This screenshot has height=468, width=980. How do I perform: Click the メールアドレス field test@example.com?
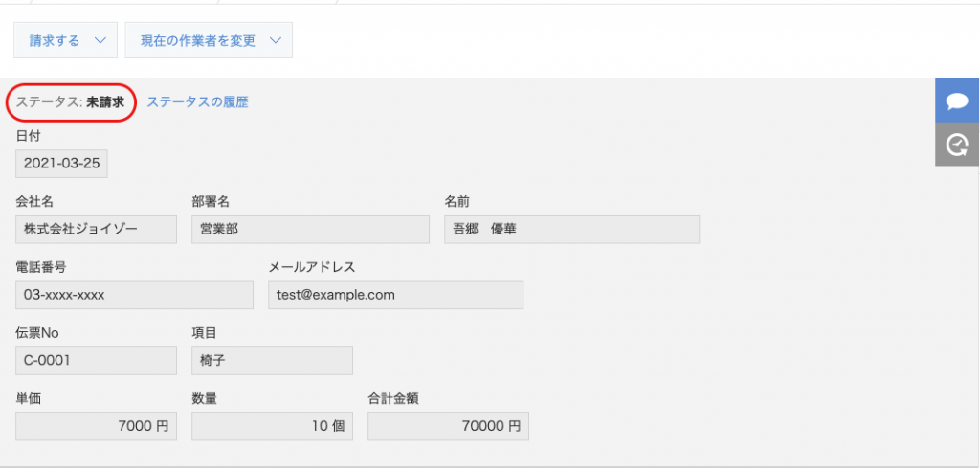tap(395, 295)
